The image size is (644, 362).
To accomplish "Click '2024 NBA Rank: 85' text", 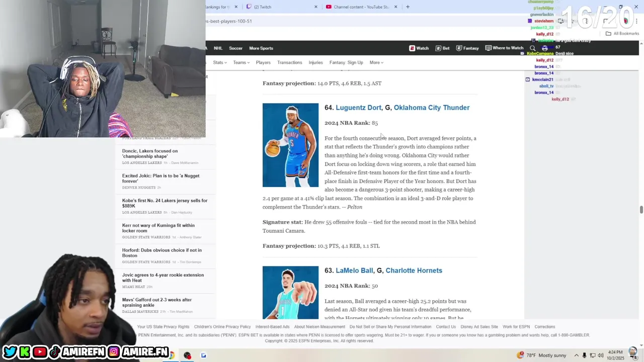I will [x=351, y=123].
